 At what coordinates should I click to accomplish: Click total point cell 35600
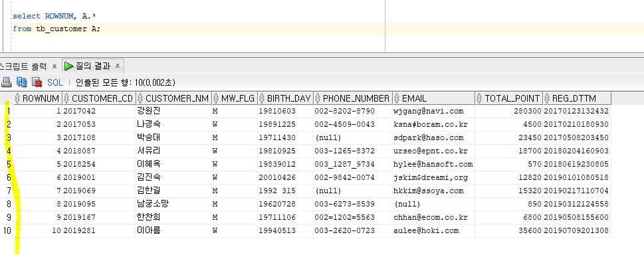click(x=509, y=230)
